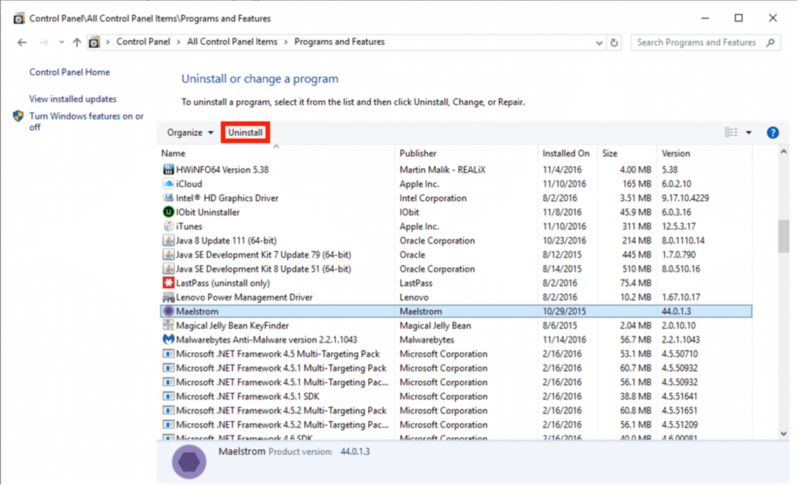800x486 pixels.
Task: Click the search magnifier icon
Action: pyautogui.click(x=770, y=42)
